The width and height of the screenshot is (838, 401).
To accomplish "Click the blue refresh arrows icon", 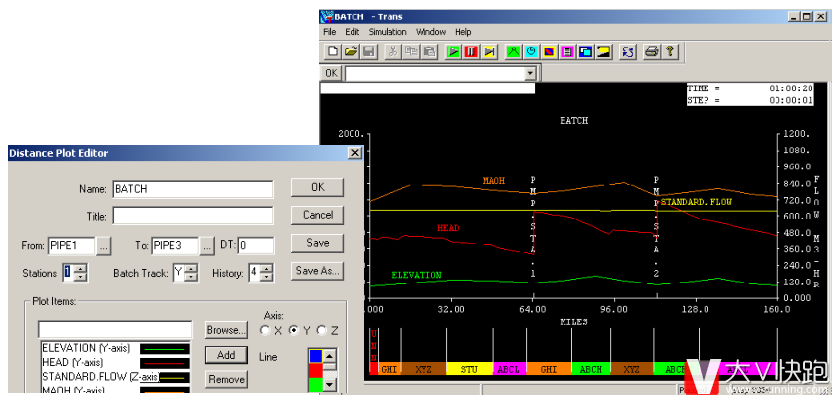I will coord(627,52).
